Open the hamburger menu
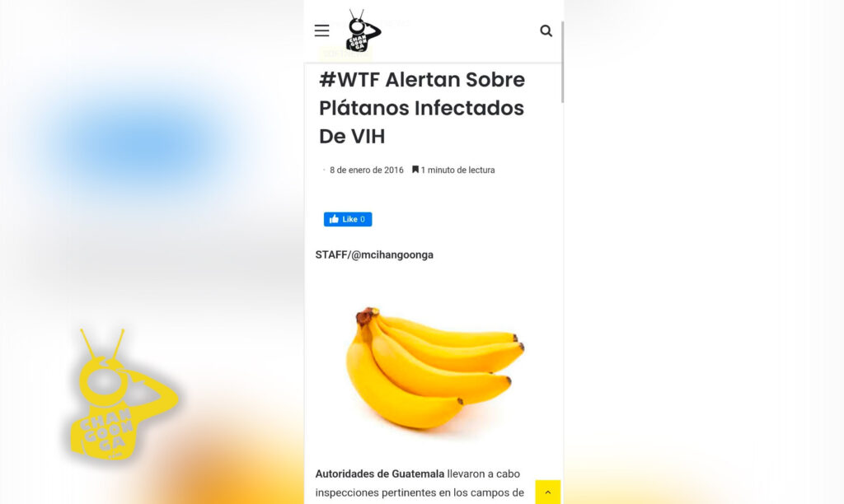This screenshot has height=504, width=844. 322,30
